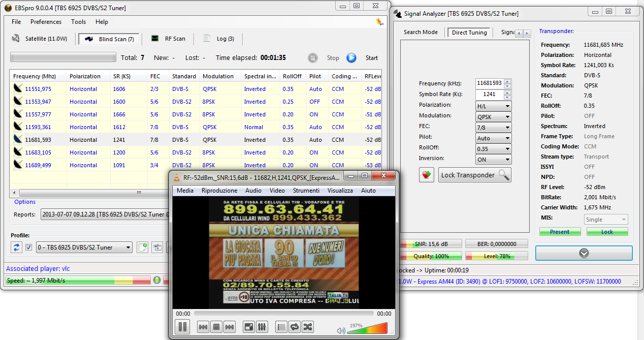Switch to the Satellite (11.0W) tab
The height and width of the screenshot is (340, 644).
[x=40, y=39]
